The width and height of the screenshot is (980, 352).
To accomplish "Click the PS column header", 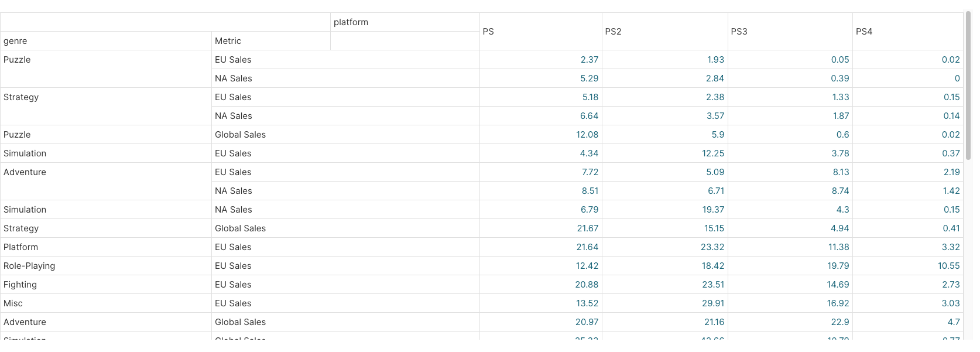I will (x=488, y=32).
